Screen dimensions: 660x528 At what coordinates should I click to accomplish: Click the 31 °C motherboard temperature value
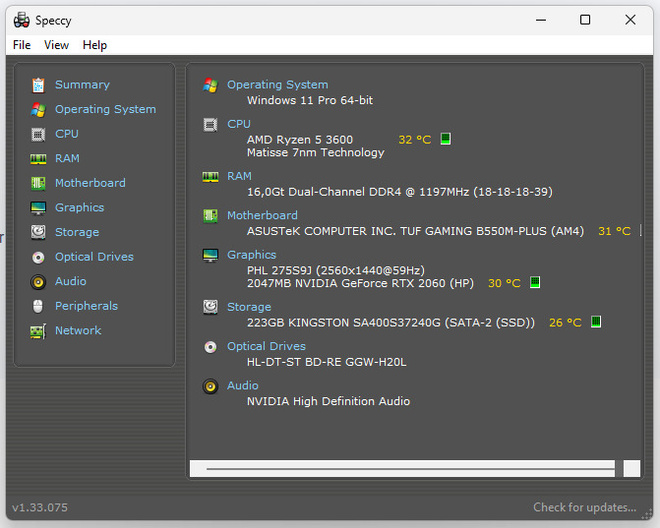(x=615, y=231)
